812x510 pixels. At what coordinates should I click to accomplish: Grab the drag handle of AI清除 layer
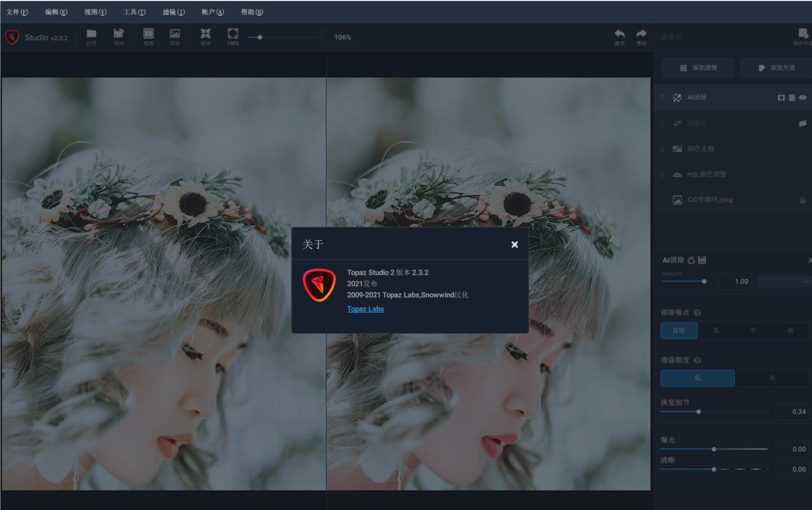coord(662,98)
